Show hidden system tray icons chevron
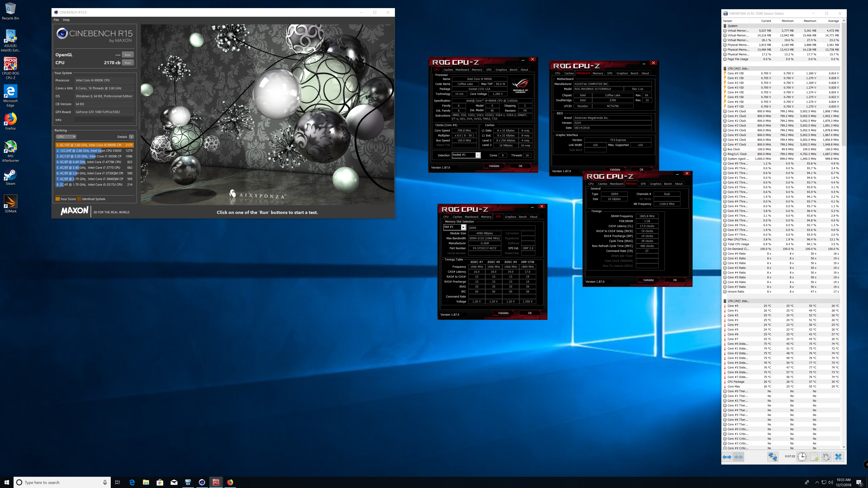Viewport: 868px width, 488px height. click(817, 482)
